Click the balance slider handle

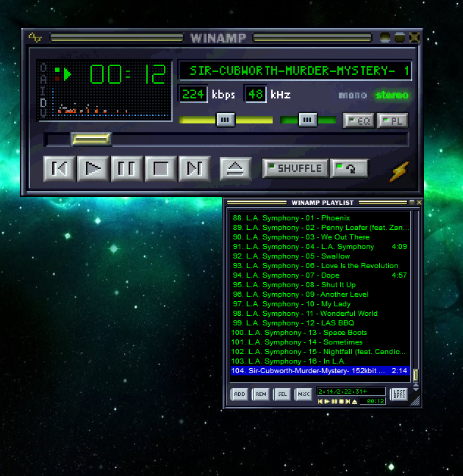308,120
